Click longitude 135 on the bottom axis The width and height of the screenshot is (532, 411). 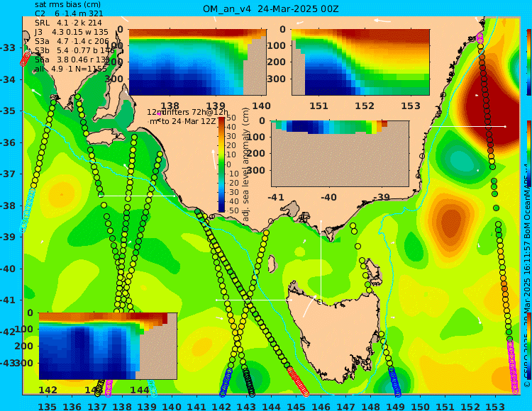coord(47,406)
